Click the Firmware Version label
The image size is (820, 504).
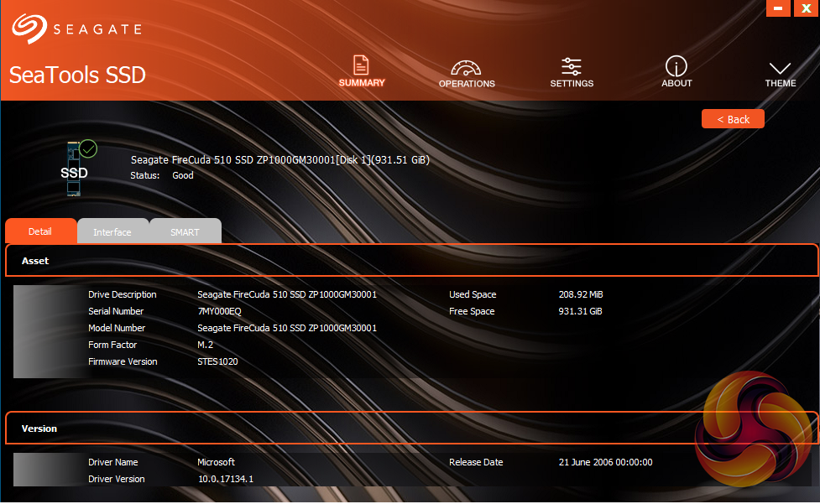coord(123,361)
